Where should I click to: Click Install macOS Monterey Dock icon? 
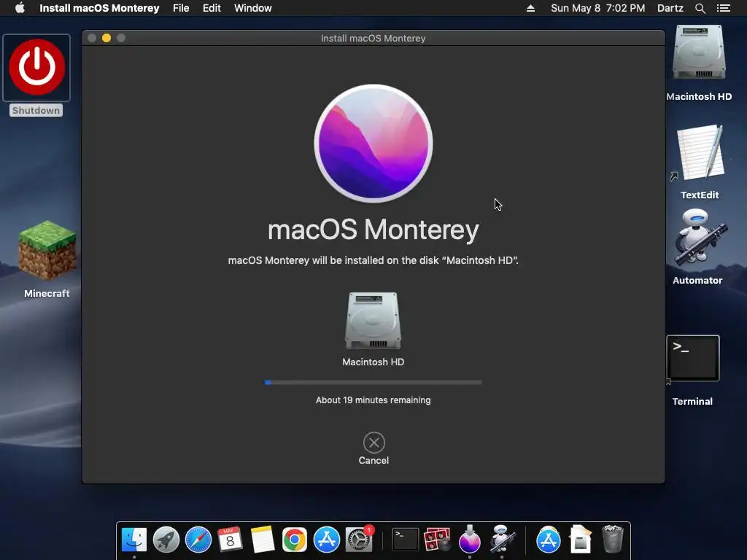tap(469, 539)
